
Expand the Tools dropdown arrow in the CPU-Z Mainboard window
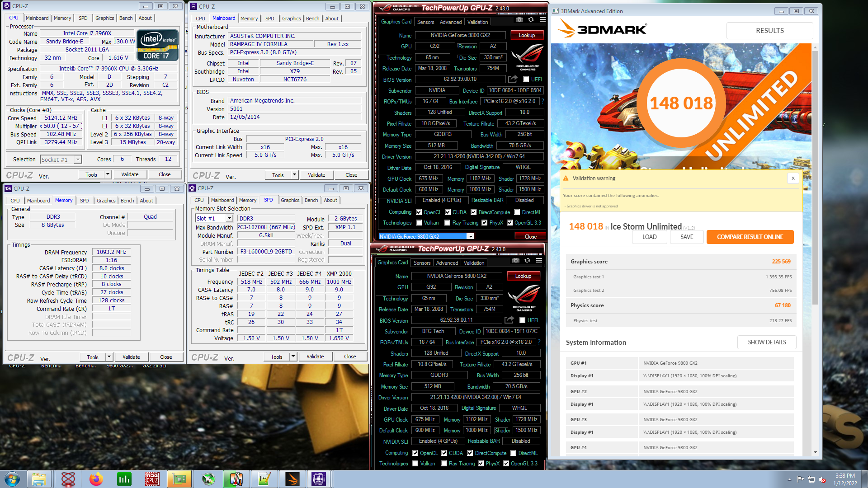(x=294, y=175)
